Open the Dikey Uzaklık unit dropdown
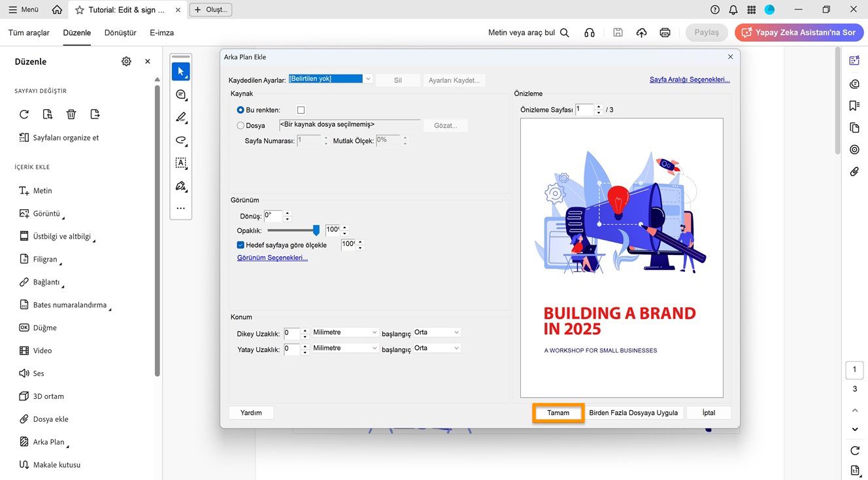Screen dimensions: 868x480 [345, 332]
